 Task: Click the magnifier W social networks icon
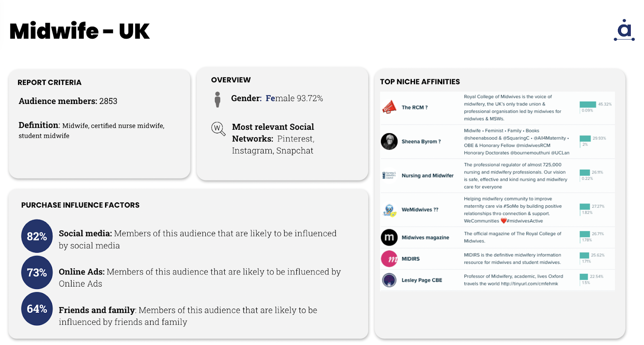click(x=218, y=129)
